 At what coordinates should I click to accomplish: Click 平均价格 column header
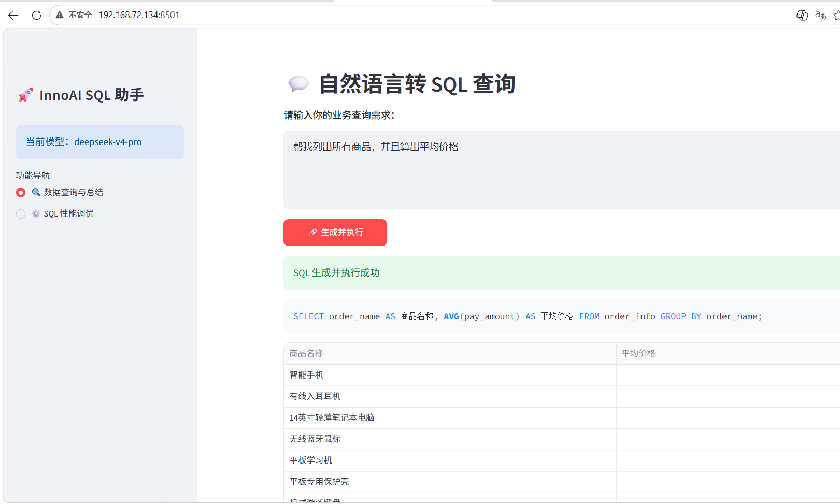pyautogui.click(x=728, y=353)
